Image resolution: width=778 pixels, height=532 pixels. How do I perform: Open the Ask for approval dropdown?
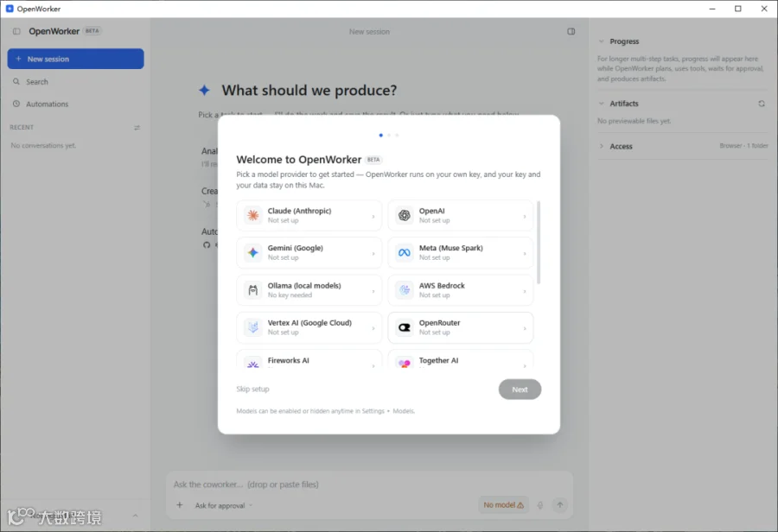pos(224,505)
